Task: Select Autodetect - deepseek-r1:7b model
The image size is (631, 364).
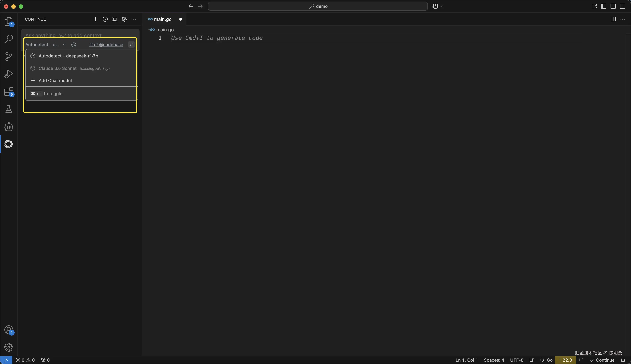Action: pyautogui.click(x=68, y=56)
